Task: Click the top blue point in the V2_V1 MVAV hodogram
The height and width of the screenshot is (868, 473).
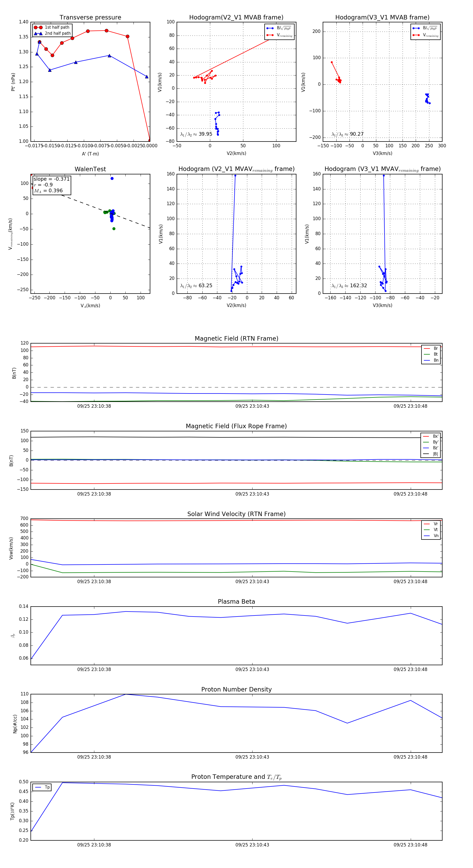Action: pyautogui.click(x=235, y=175)
